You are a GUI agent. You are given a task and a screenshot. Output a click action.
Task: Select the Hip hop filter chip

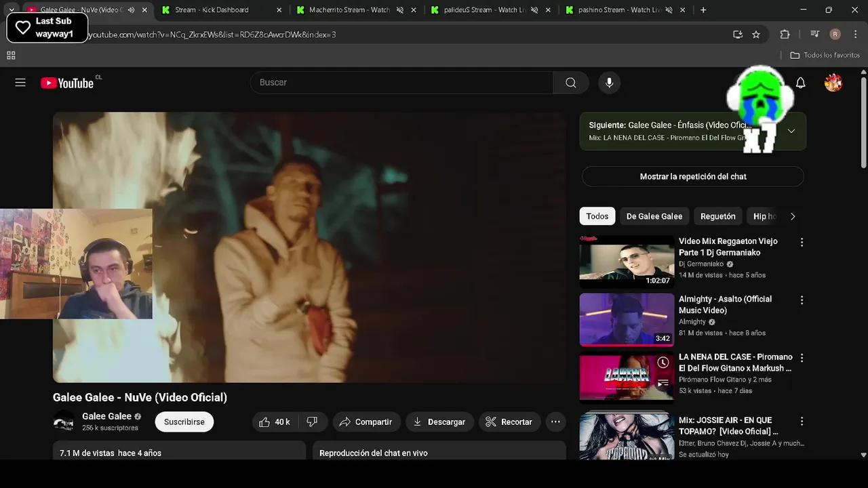pos(764,216)
